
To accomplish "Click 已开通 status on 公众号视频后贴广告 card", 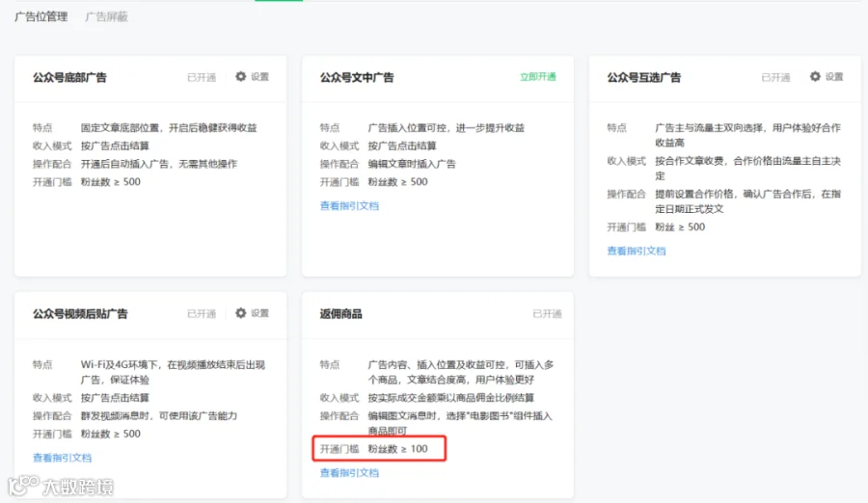I will 202,314.
